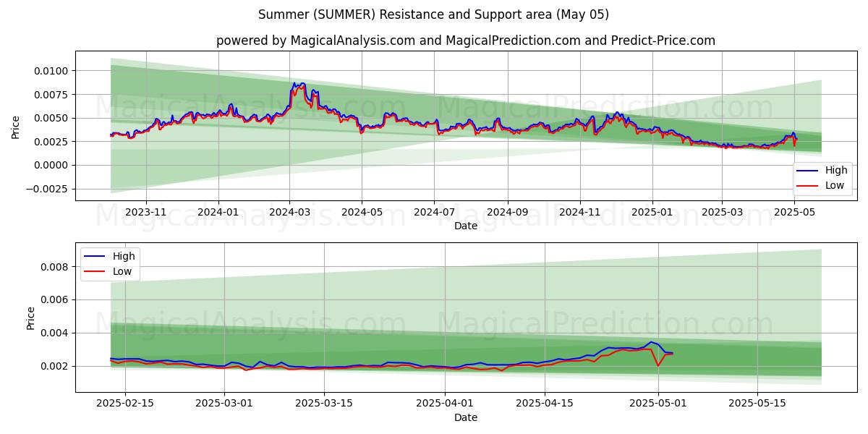
Task: Click the 'Price' axis label of the top chart
Action: coord(16,127)
